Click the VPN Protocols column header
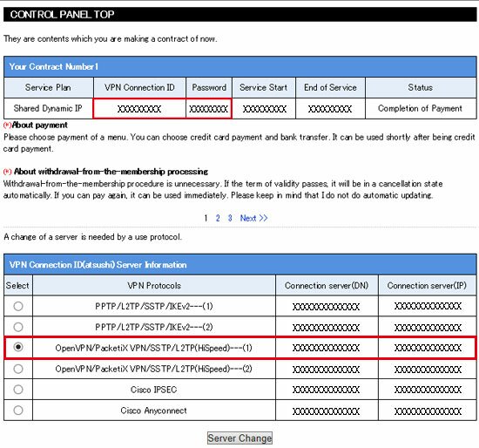 click(x=154, y=286)
